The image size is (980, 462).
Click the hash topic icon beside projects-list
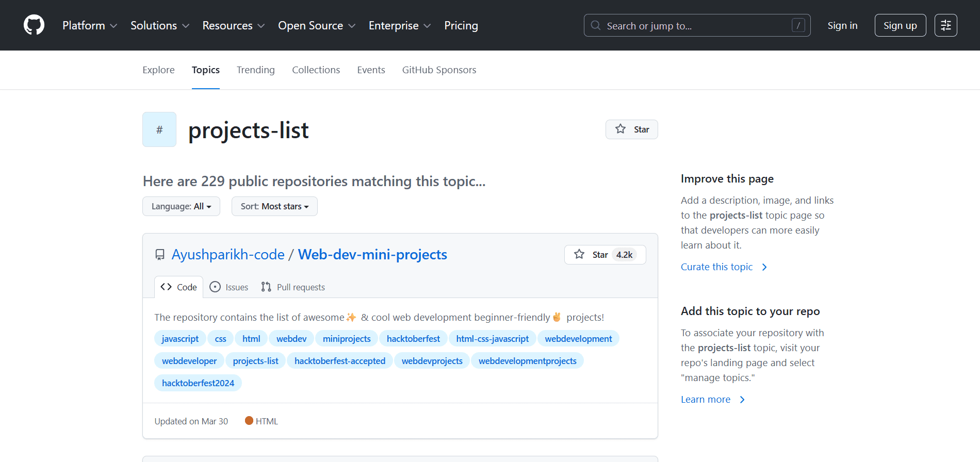click(x=159, y=129)
